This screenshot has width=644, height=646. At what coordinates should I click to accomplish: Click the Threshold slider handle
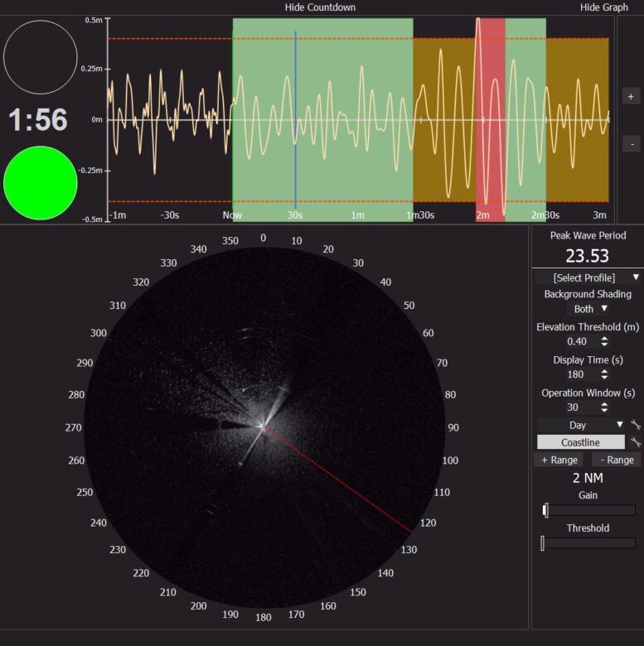[x=543, y=543]
